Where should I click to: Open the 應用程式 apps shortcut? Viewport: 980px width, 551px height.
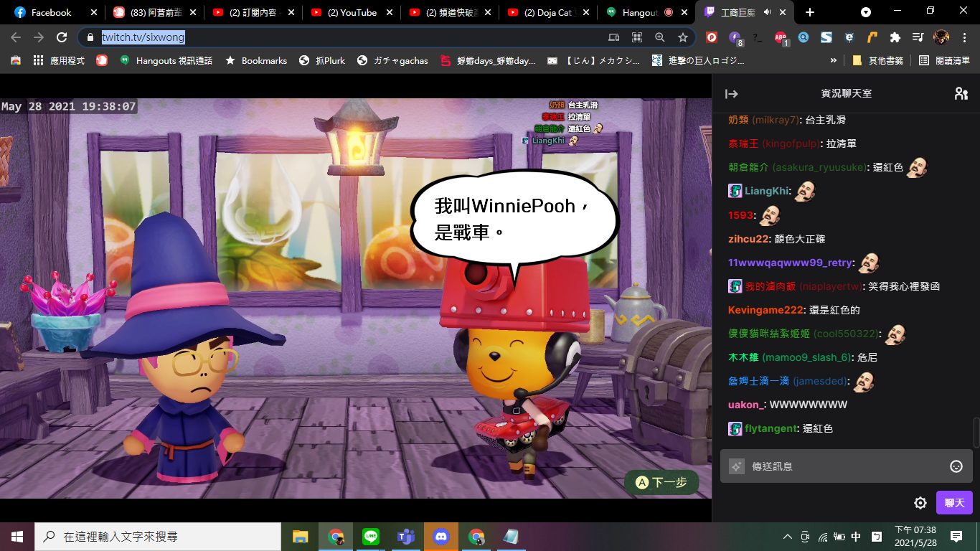(59, 61)
